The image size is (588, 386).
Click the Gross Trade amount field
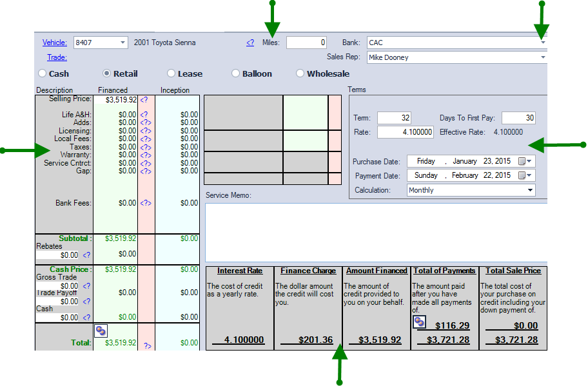point(57,286)
